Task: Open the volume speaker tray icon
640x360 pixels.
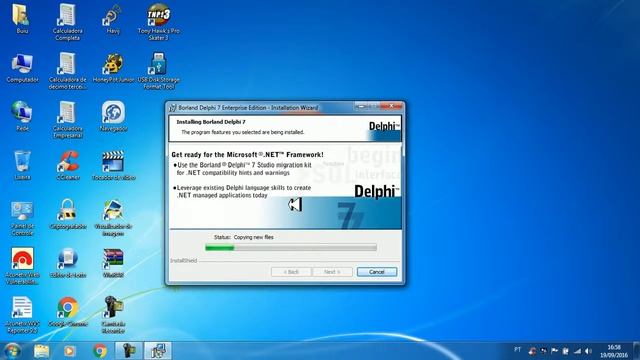Action: [x=588, y=351]
